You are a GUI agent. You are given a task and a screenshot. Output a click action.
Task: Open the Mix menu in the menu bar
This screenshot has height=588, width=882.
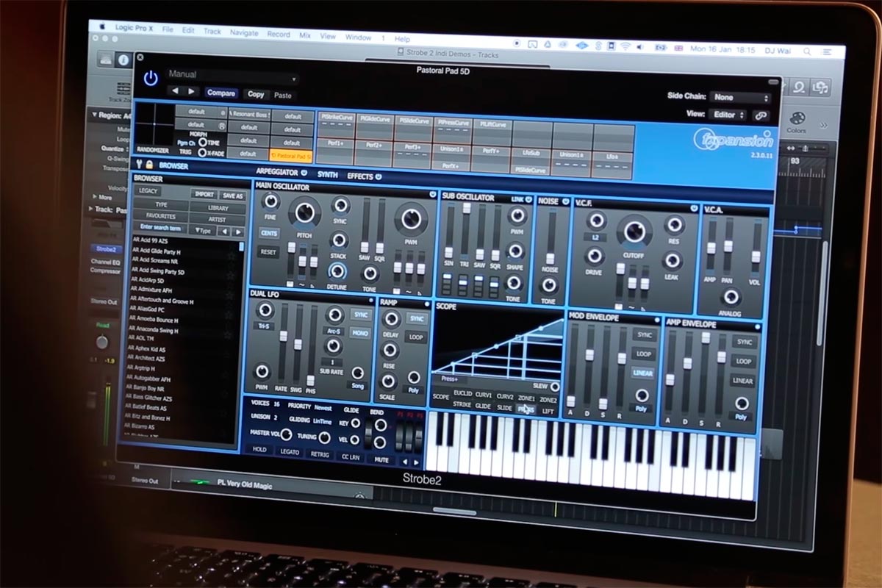pos(305,35)
